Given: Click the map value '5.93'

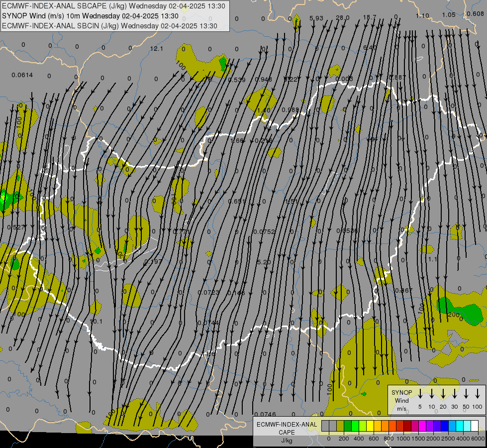Looking at the screenshot, I should (x=316, y=18).
